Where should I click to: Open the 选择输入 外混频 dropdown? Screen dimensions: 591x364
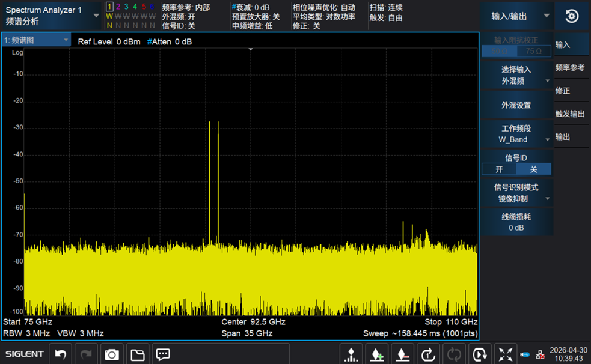tap(516, 75)
